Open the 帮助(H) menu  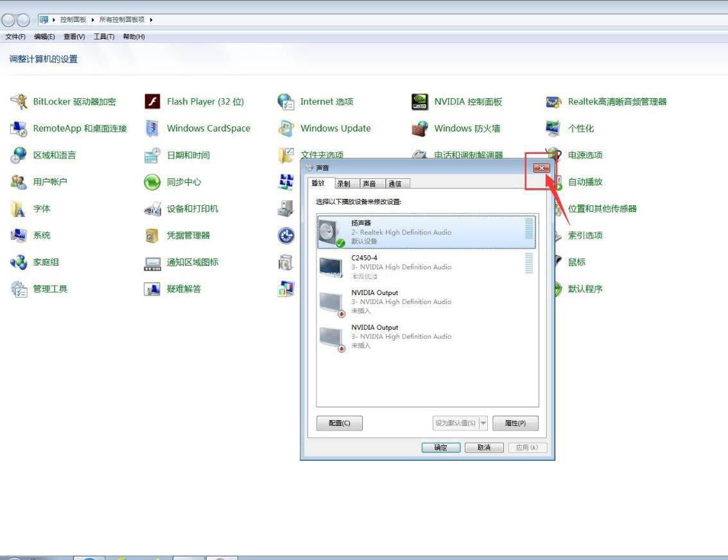point(134,37)
